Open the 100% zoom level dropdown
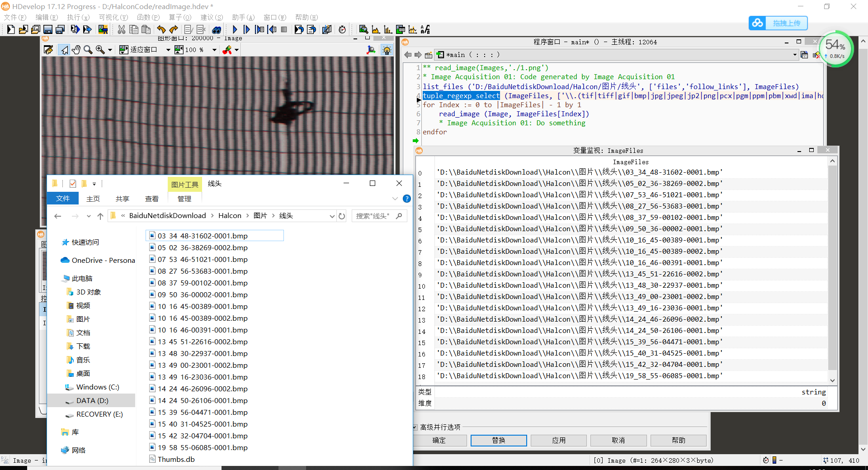The width and height of the screenshot is (868, 470). tap(214, 50)
